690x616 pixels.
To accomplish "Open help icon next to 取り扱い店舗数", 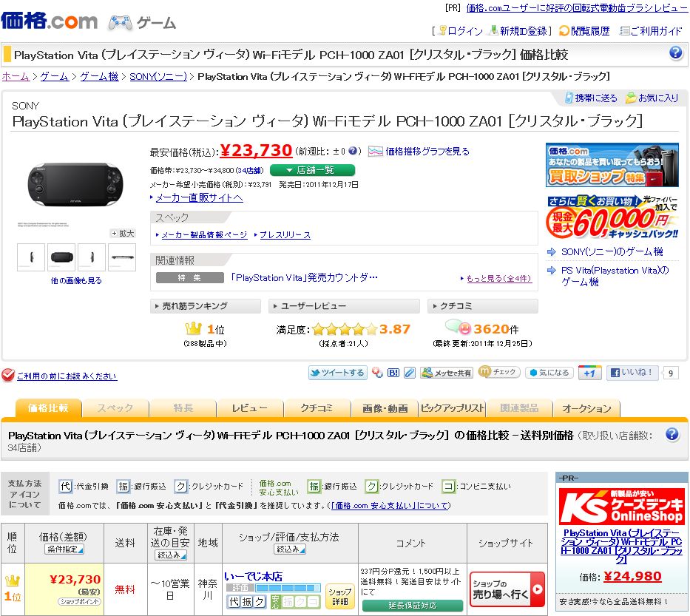I will click(672, 434).
